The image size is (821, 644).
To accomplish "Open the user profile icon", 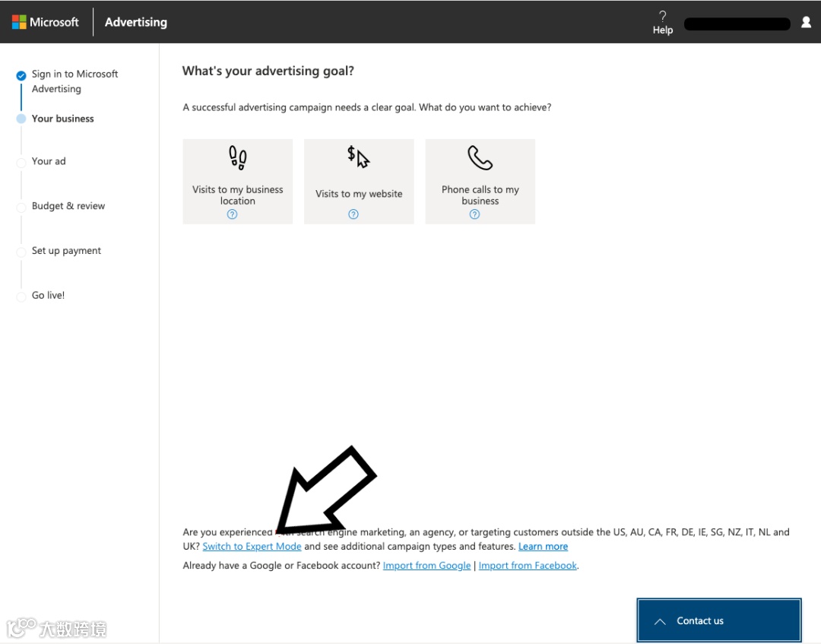I will 806,22.
